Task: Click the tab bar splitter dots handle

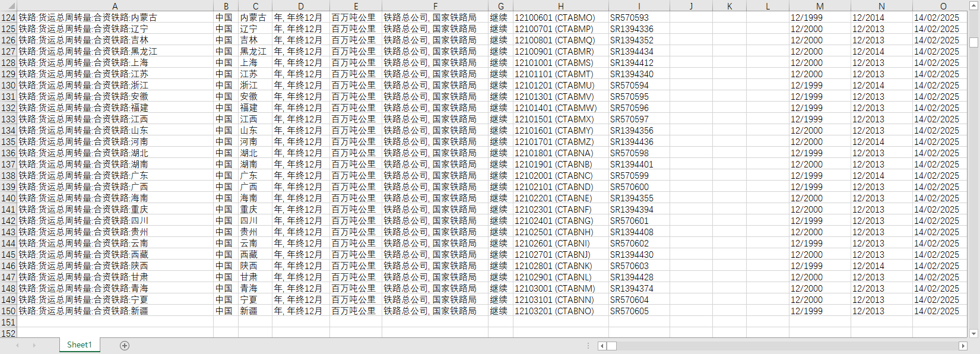Action: (588, 346)
